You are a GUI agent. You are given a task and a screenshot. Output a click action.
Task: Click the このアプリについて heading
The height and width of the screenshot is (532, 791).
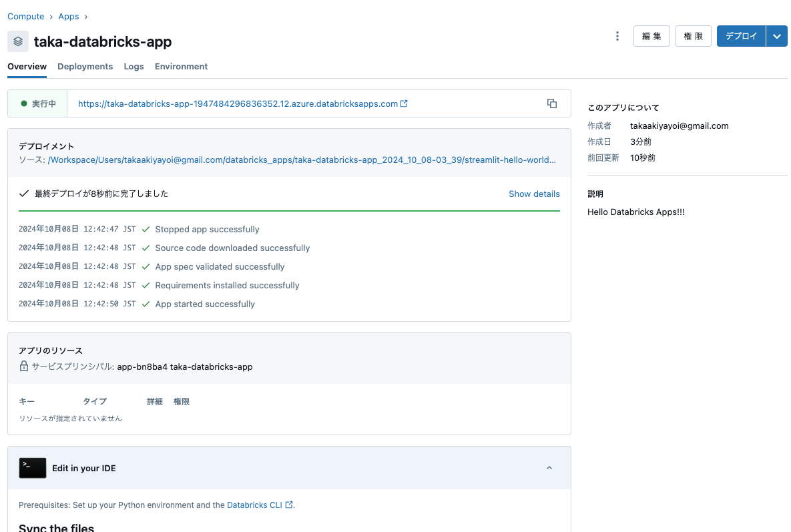coord(623,107)
